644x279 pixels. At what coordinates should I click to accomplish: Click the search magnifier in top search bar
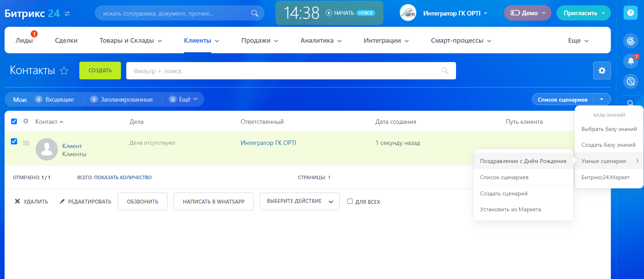click(254, 13)
